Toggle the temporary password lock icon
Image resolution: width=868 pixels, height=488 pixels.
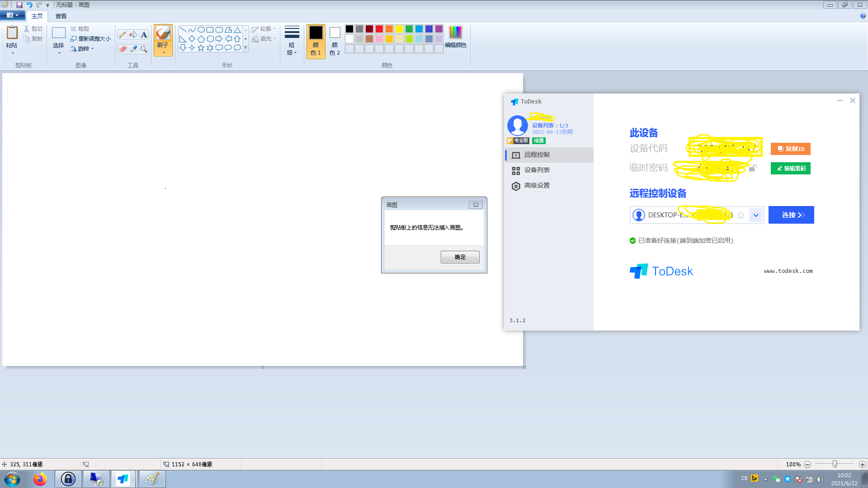click(x=753, y=168)
